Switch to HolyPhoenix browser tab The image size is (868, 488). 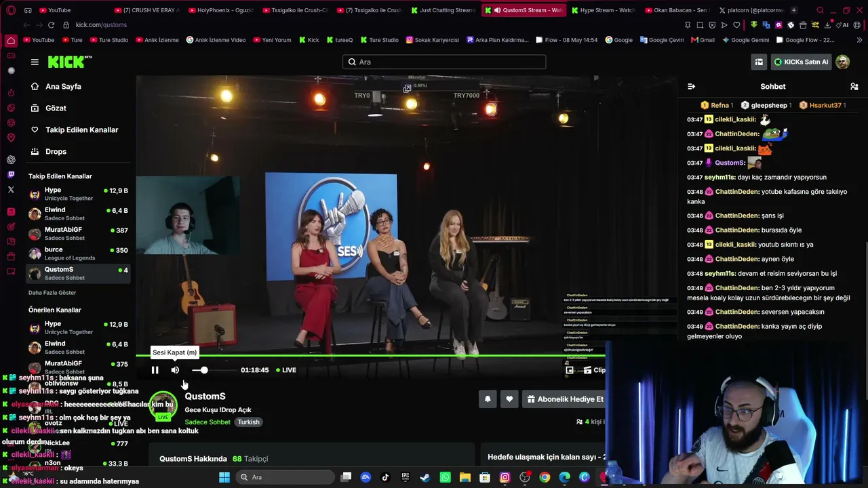pos(220,10)
